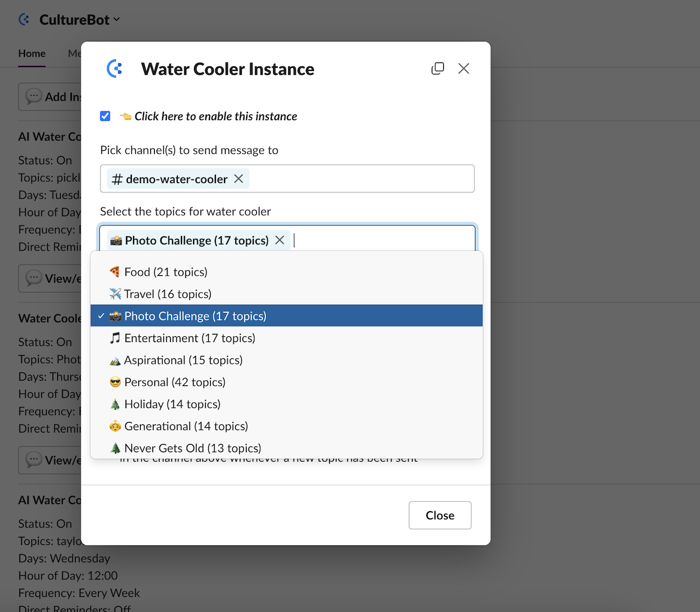Click the mountain icon beside Aspirational
Viewport: 700px width, 612px height.
[115, 361]
